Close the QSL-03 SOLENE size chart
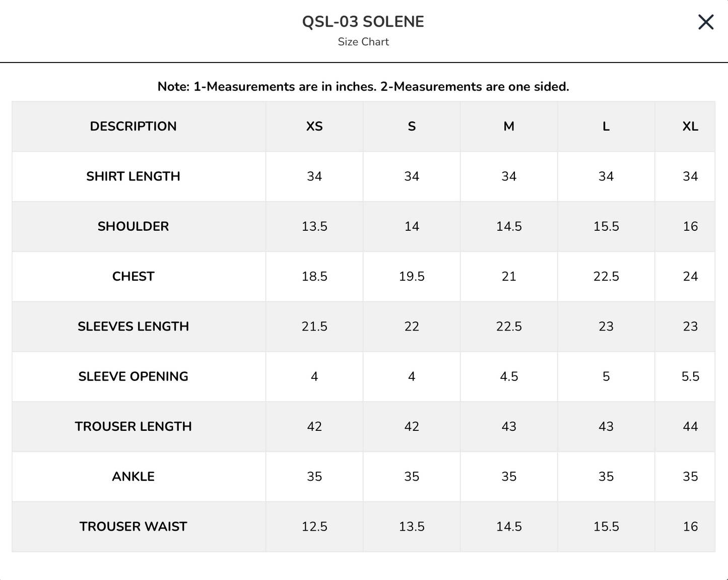This screenshot has height=580, width=728. [x=705, y=22]
